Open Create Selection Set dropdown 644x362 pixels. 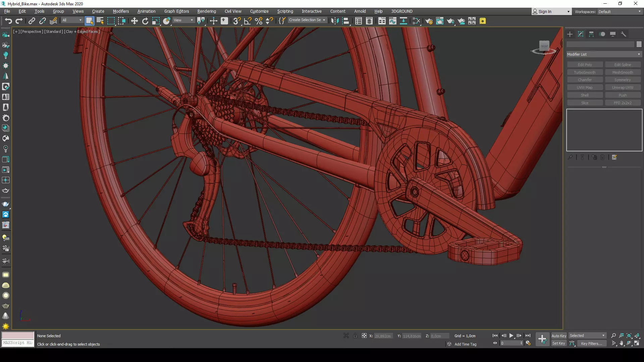(x=307, y=20)
